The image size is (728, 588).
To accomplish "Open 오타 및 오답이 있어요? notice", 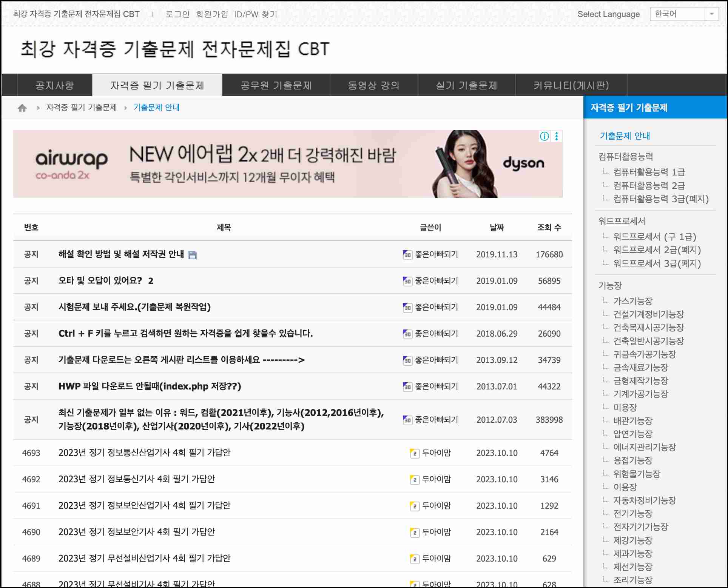I will coord(100,281).
